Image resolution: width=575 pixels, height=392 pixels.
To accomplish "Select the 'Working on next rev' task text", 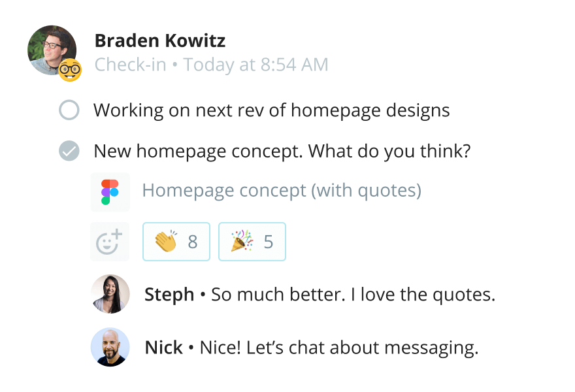I will [271, 110].
